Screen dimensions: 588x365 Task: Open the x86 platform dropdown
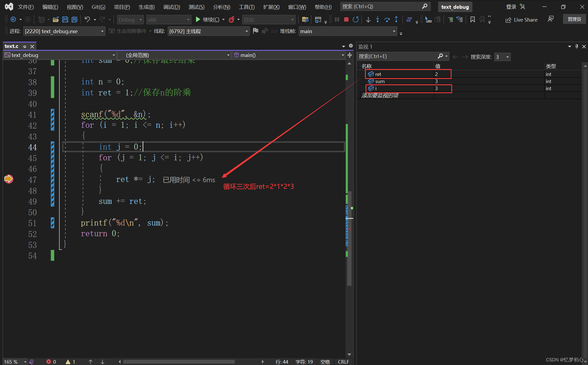click(169, 20)
